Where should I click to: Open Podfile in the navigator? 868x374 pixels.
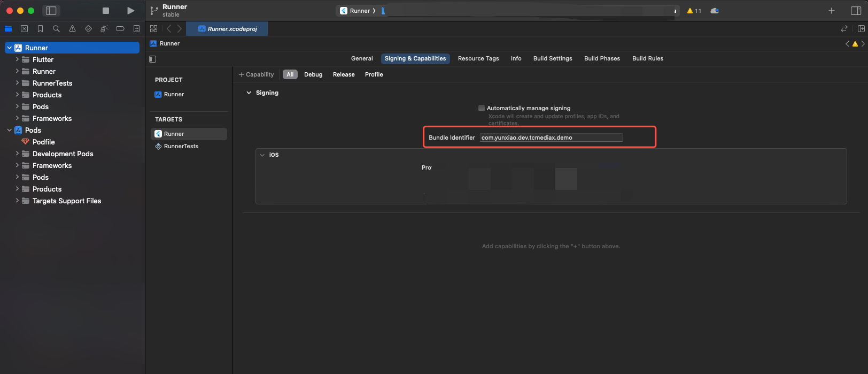pyautogui.click(x=43, y=142)
